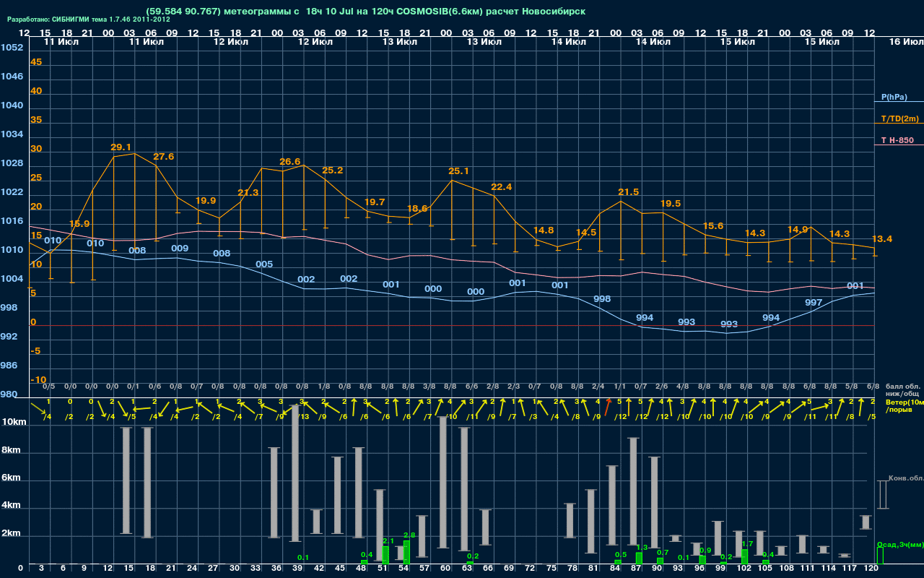The height and width of the screenshot is (578, 924).
Task: Click the 998 pressure value label
Action: point(602,299)
